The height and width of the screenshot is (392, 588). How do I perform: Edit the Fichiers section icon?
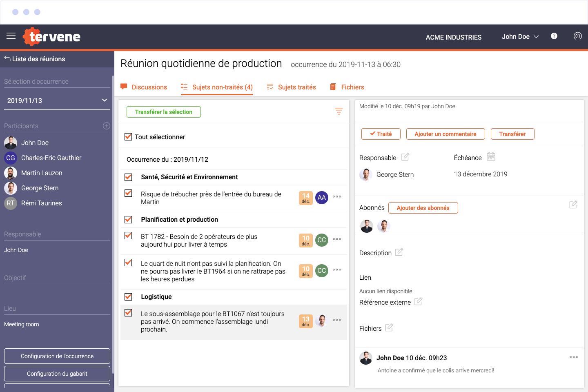pos(389,327)
